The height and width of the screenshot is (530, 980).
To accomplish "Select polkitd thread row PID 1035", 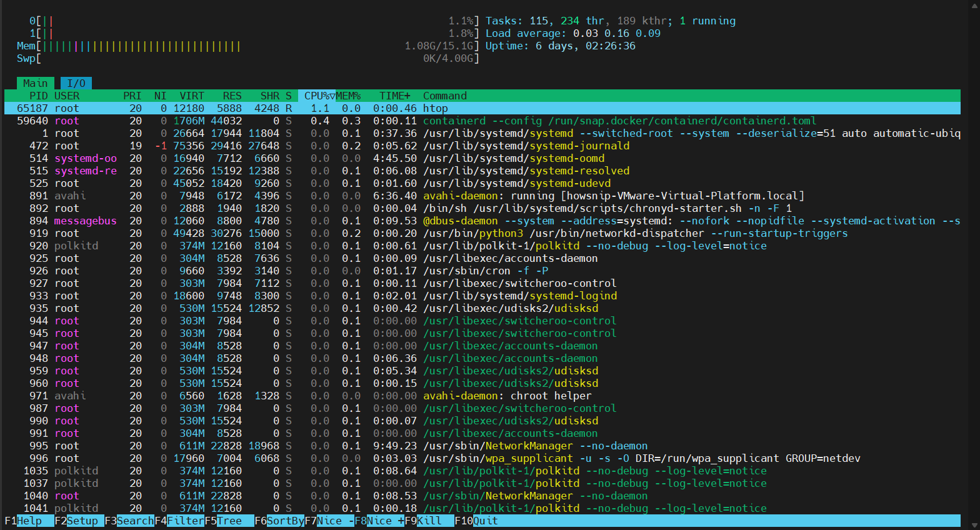I will [x=482, y=471].
